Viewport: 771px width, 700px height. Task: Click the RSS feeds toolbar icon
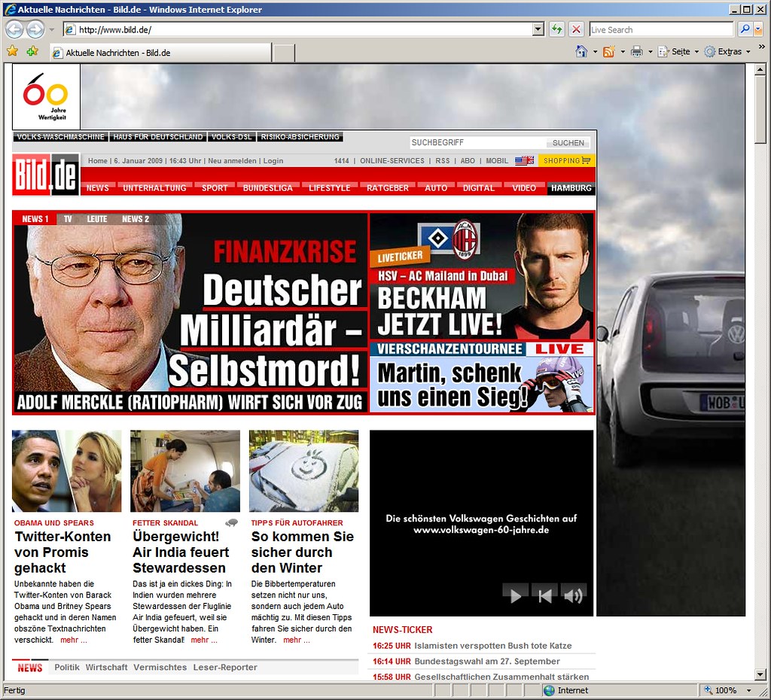(608, 51)
